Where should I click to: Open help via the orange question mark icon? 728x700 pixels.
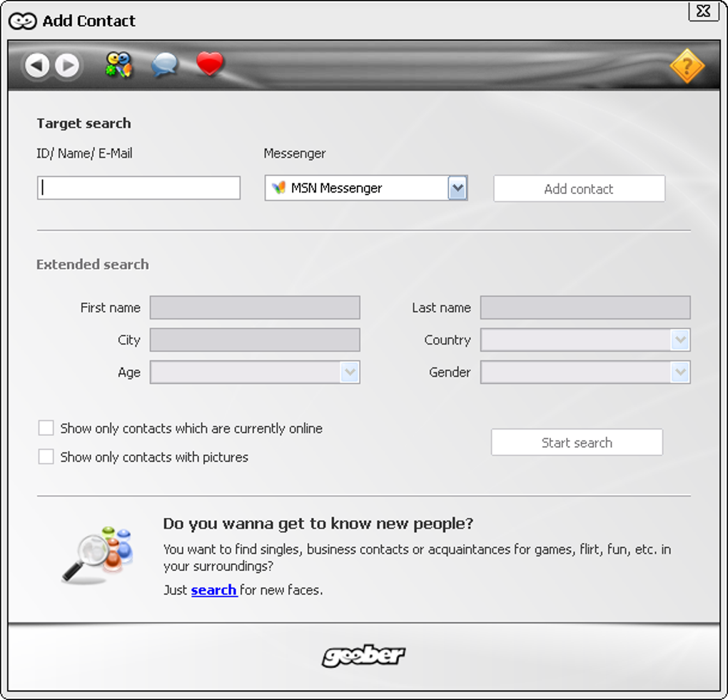pos(687,67)
